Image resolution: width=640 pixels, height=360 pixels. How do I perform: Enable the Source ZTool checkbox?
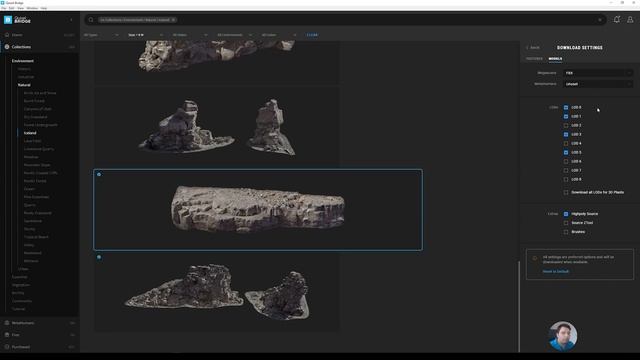coord(566,223)
